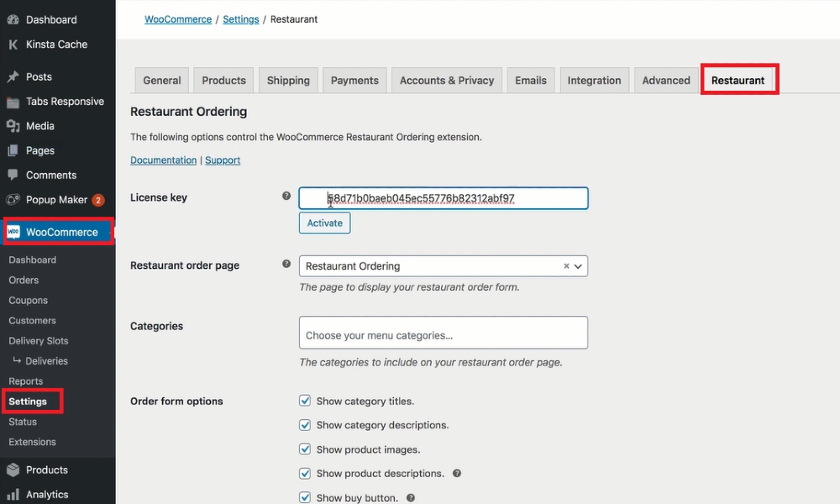Switch to the General settings tab
This screenshot has height=504, width=840.
[162, 81]
